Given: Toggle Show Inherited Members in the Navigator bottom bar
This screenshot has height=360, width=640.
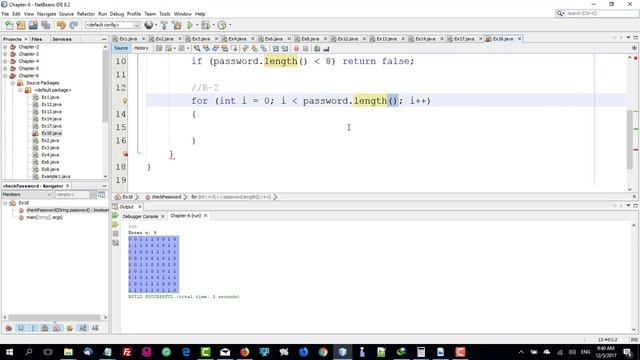Looking at the screenshot, I should (x=9, y=328).
